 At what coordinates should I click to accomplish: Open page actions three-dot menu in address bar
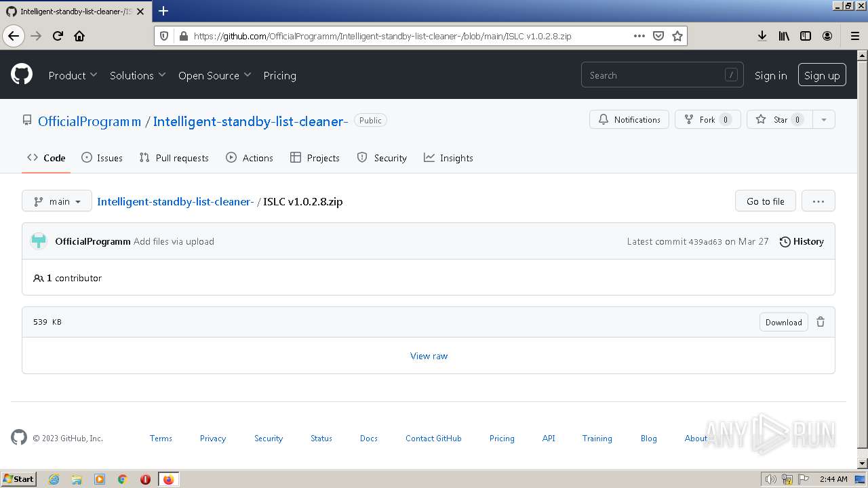639,36
